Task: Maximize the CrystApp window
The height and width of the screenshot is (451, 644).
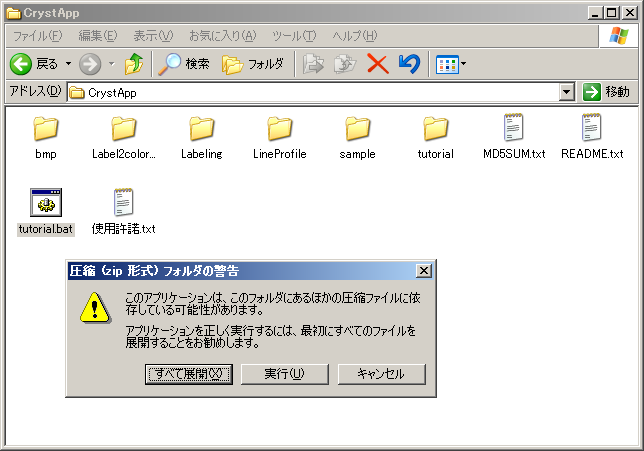Action: [x=612, y=13]
